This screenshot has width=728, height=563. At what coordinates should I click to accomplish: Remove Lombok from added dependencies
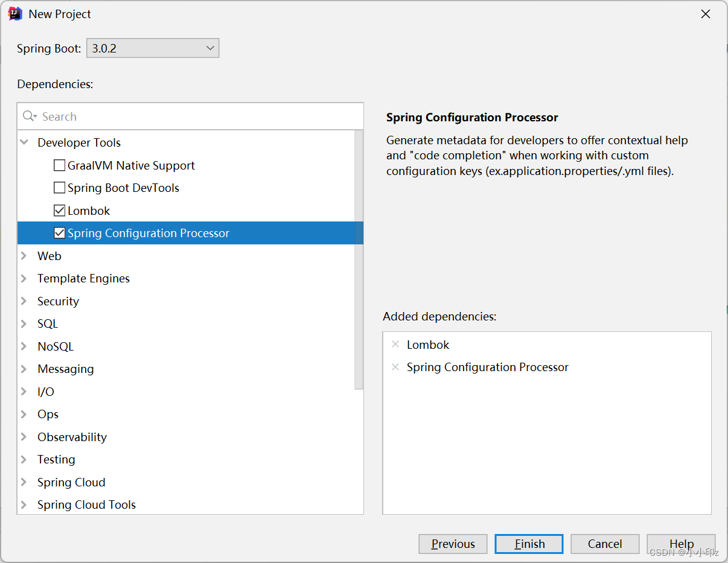(x=395, y=345)
